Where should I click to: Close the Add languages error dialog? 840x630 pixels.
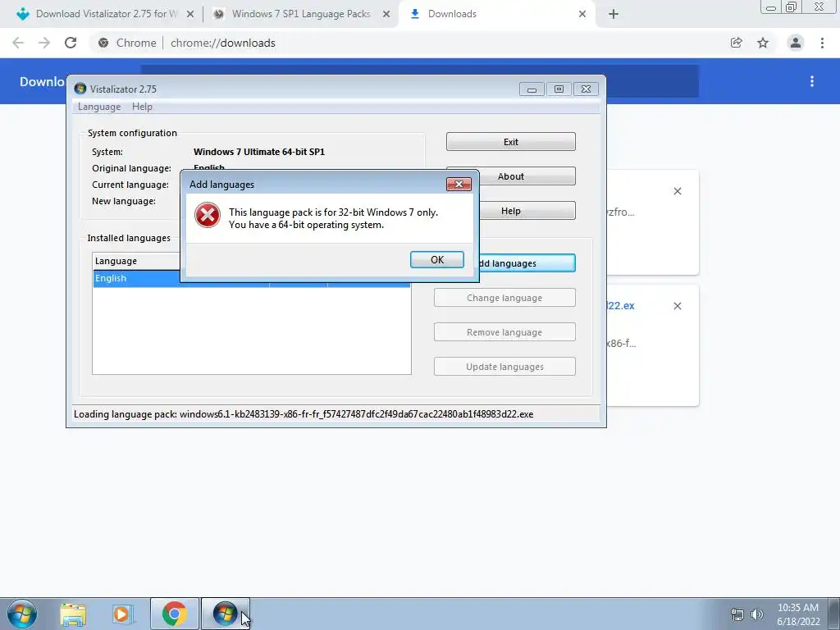point(459,185)
